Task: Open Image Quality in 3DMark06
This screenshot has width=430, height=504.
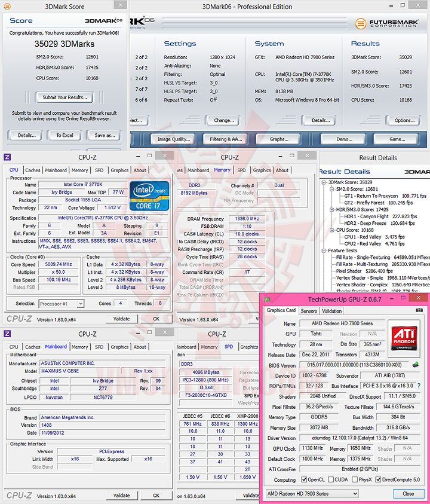Action: pyautogui.click(x=174, y=139)
